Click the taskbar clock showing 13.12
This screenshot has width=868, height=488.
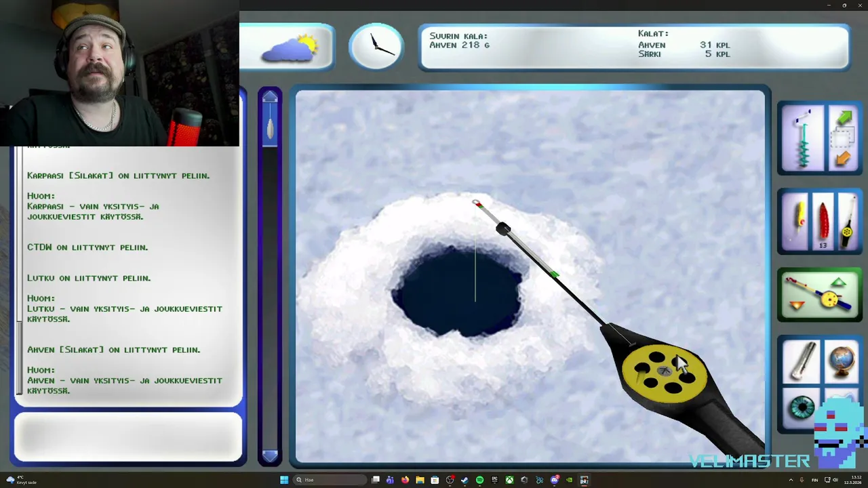(852, 480)
